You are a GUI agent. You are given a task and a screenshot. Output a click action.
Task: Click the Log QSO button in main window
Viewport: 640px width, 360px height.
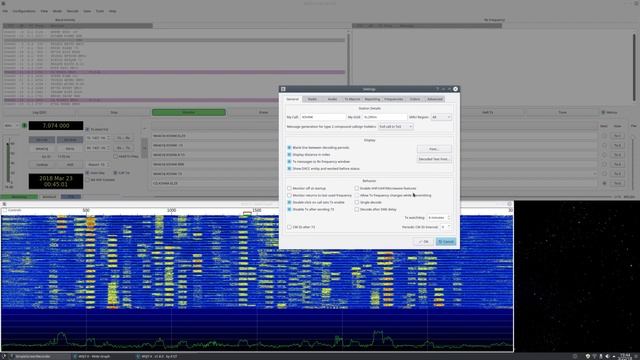pos(39,112)
